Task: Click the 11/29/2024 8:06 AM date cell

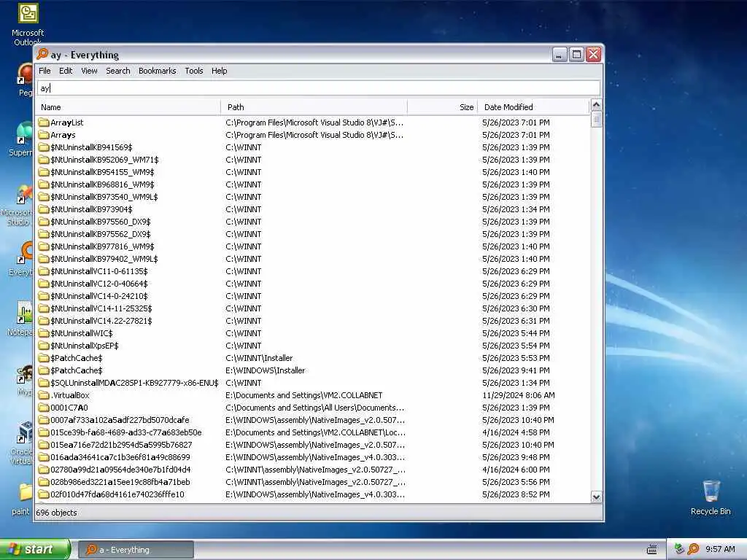Action: 519,394
